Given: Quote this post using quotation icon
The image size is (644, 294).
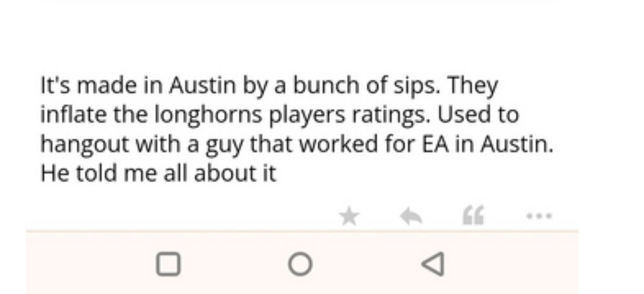Looking at the screenshot, I should click(x=473, y=217).
